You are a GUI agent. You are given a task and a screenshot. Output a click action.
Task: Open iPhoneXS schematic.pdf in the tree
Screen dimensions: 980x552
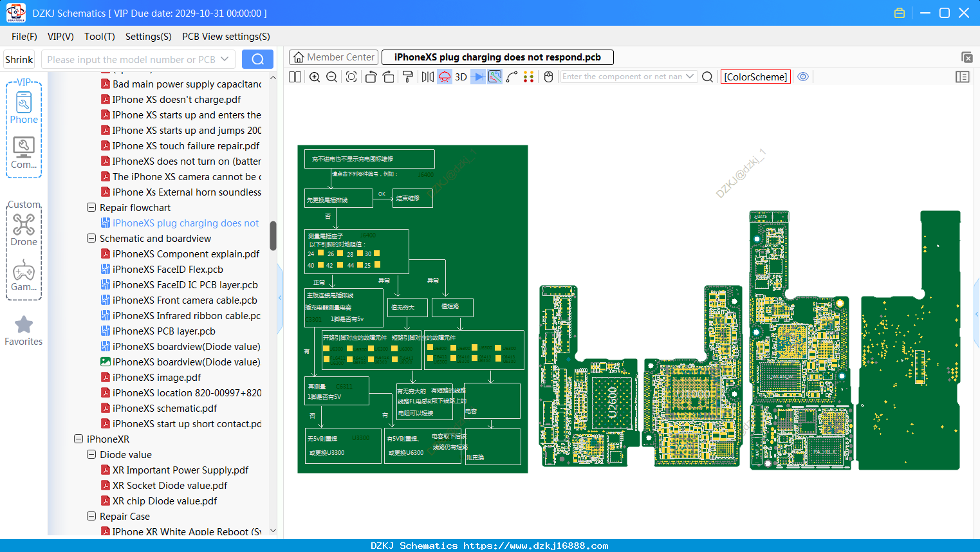coord(164,409)
